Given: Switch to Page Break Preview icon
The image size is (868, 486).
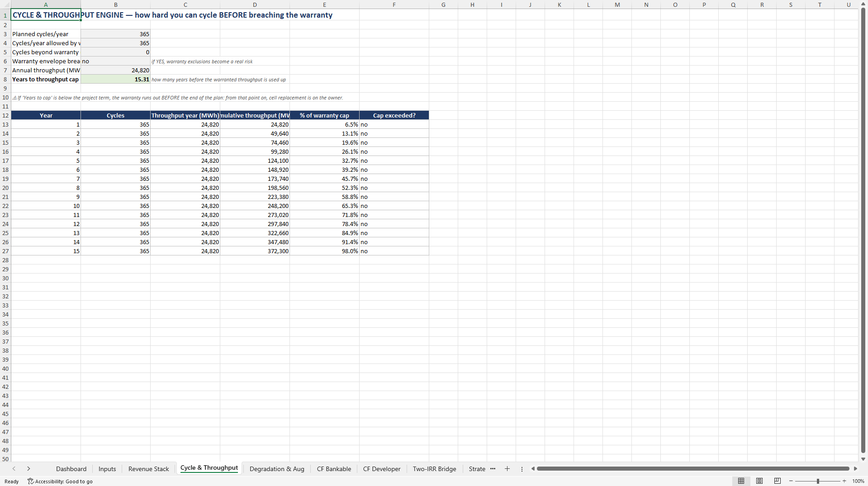Looking at the screenshot, I should (778, 481).
